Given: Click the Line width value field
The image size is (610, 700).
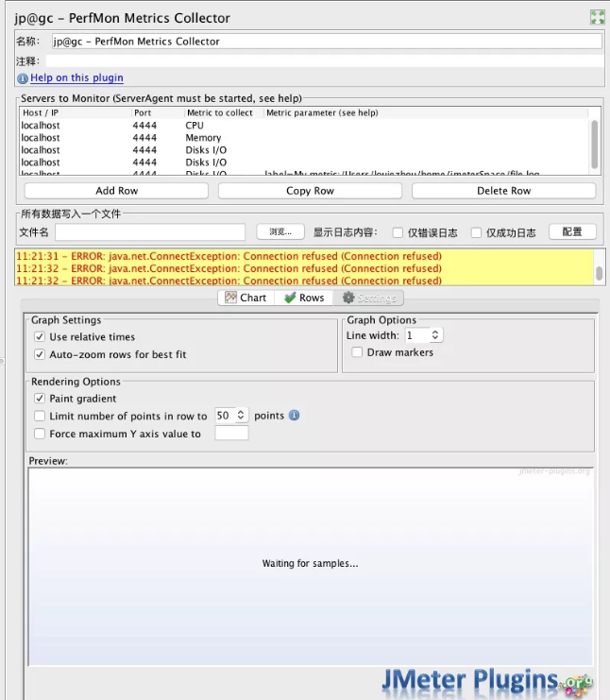Looking at the screenshot, I should [417, 334].
